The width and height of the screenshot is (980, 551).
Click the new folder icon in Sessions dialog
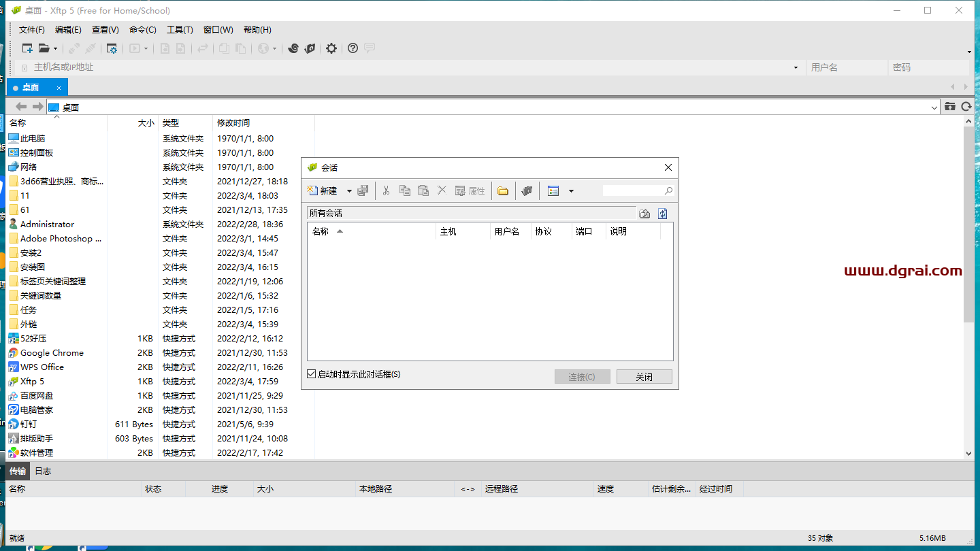[503, 191]
